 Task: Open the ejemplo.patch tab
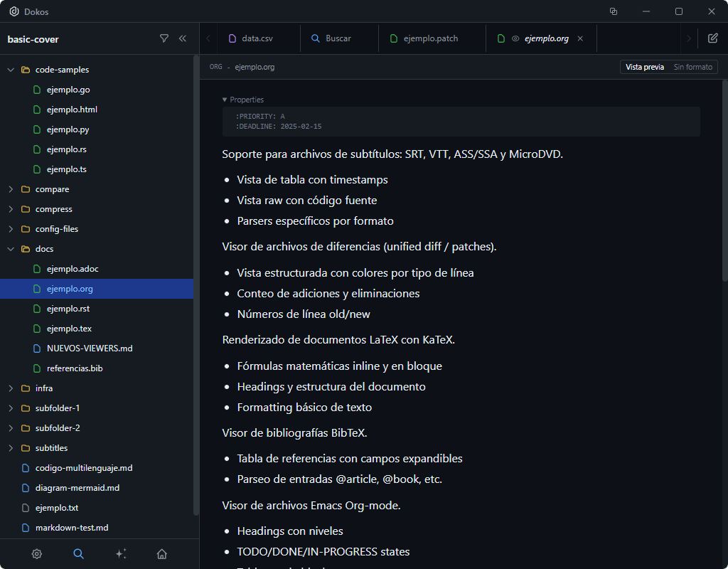[432, 38]
